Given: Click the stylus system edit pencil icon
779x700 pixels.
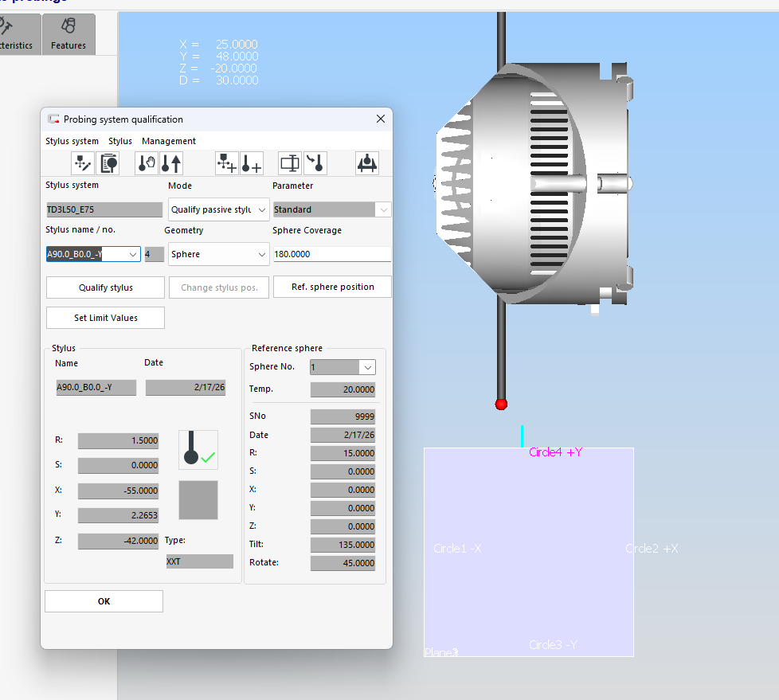Looking at the screenshot, I should tap(82, 163).
